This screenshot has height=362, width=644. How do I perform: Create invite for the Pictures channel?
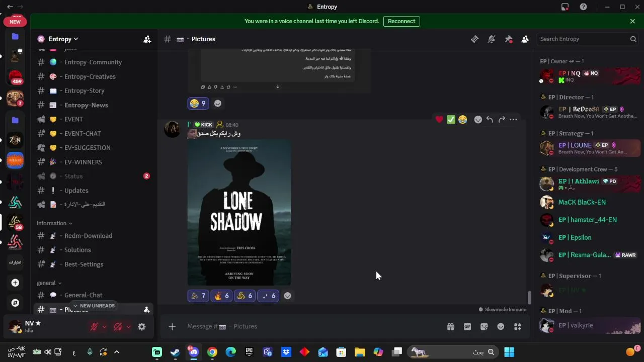[x=146, y=310]
